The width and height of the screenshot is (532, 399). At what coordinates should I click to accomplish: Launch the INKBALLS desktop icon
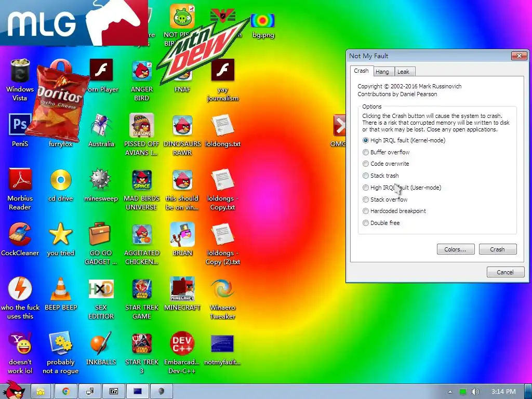click(x=101, y=343)
